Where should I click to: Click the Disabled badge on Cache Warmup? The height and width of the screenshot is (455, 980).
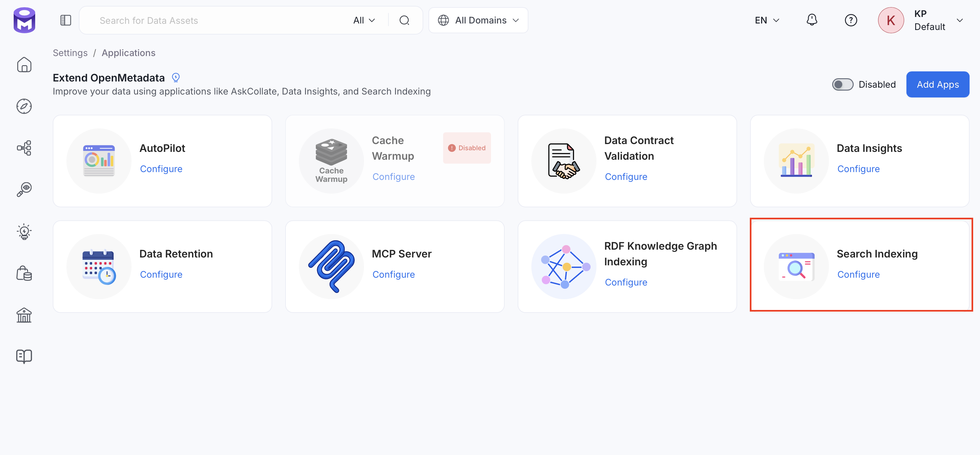467,148
